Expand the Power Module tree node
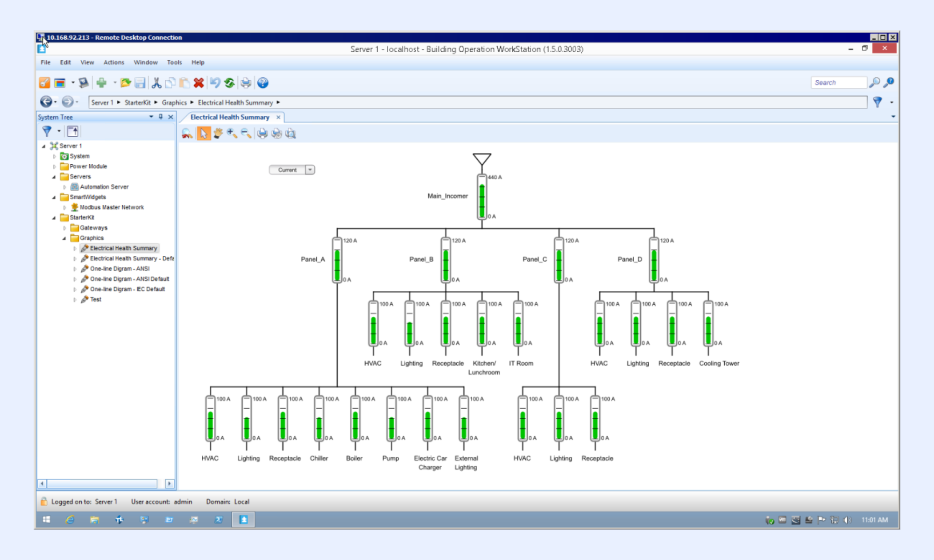 54,167
